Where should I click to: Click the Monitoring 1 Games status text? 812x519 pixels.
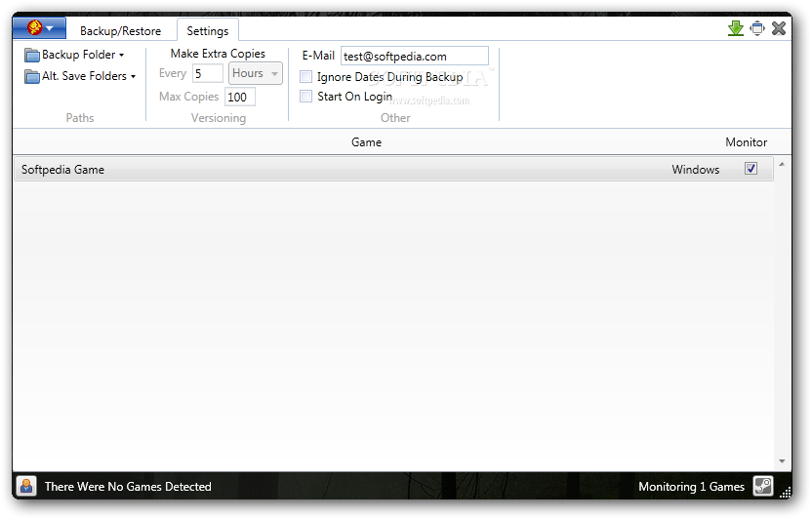(x=691, y=487)
